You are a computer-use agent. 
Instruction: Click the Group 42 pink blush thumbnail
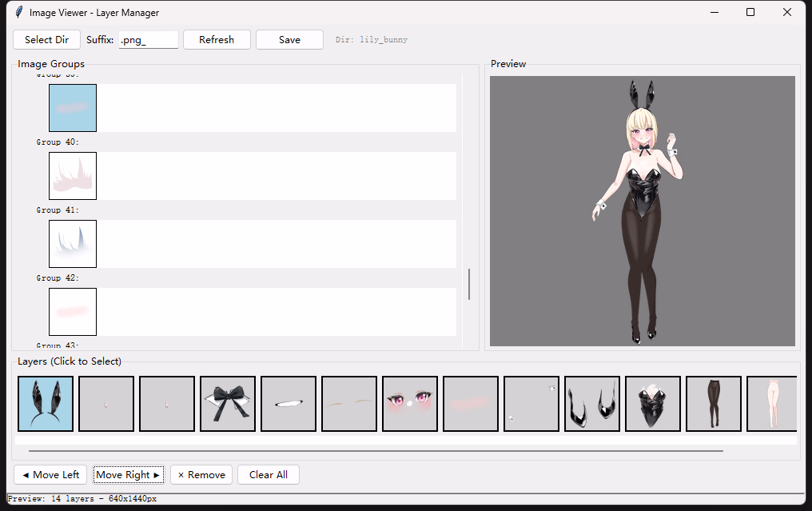(x=73, y=312)
